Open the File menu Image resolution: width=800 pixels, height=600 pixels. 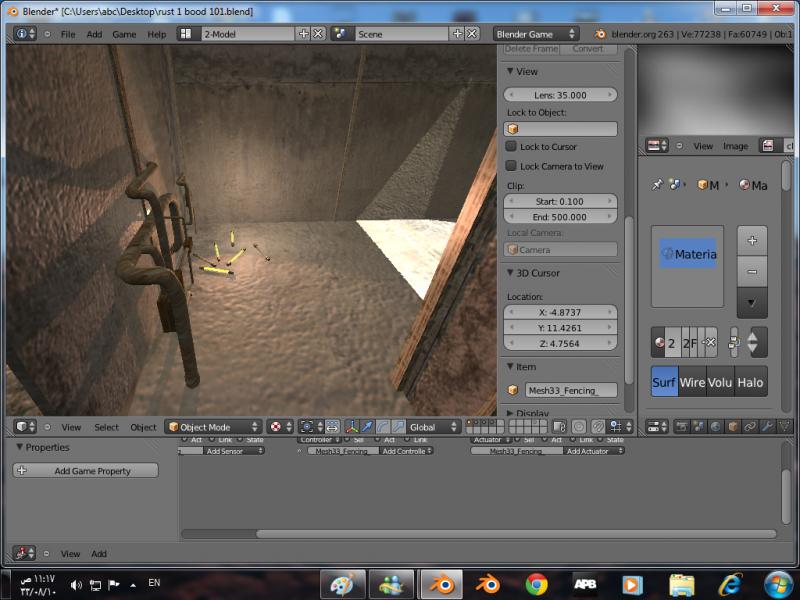(68, 34)
